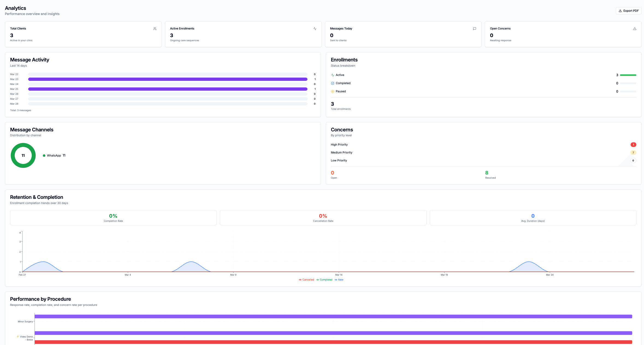Click the warning triangle on Open Concerns card
Image resolution: width=644 pixels, height=345 pixels.
click(634, 29)
